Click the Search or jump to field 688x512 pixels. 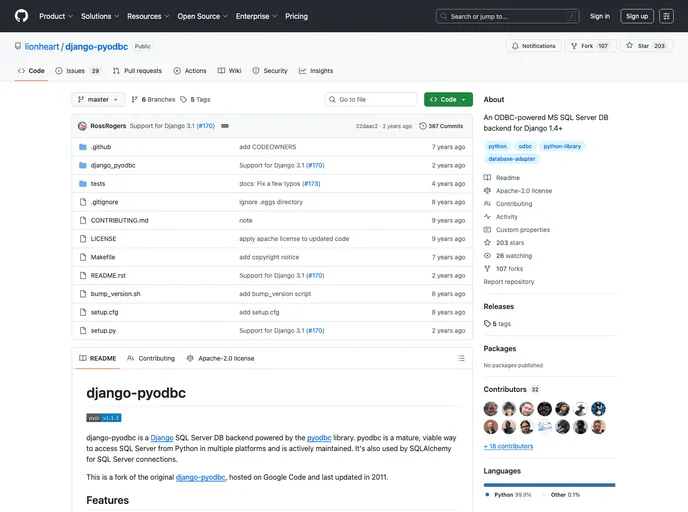[508, 16]
